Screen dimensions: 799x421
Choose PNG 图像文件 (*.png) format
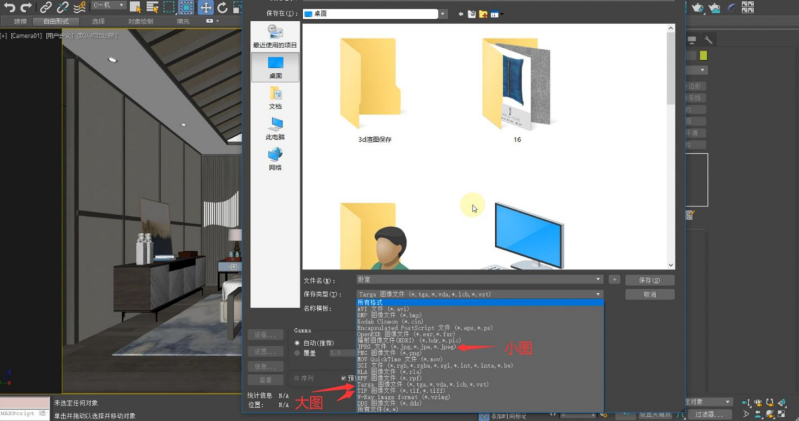(x=480, y=353)
